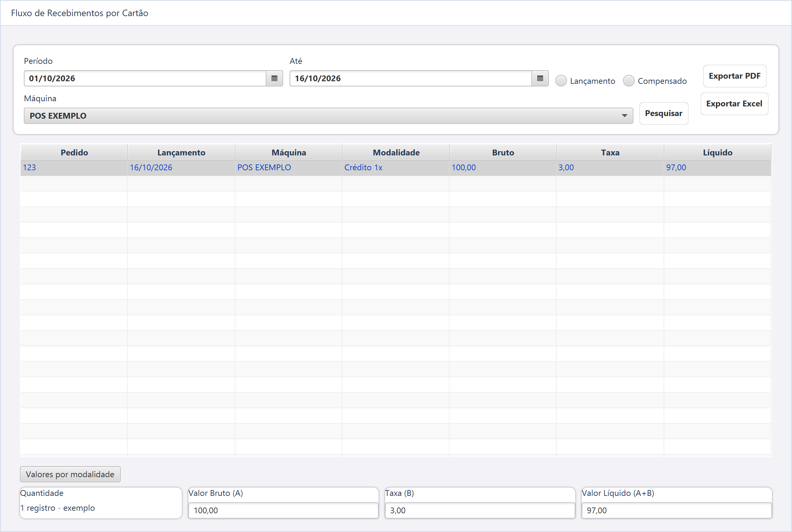The height and width of the screenshot is (532, 792).
Task: Sort by the Máquina column header
Action: tap(288, 152)
